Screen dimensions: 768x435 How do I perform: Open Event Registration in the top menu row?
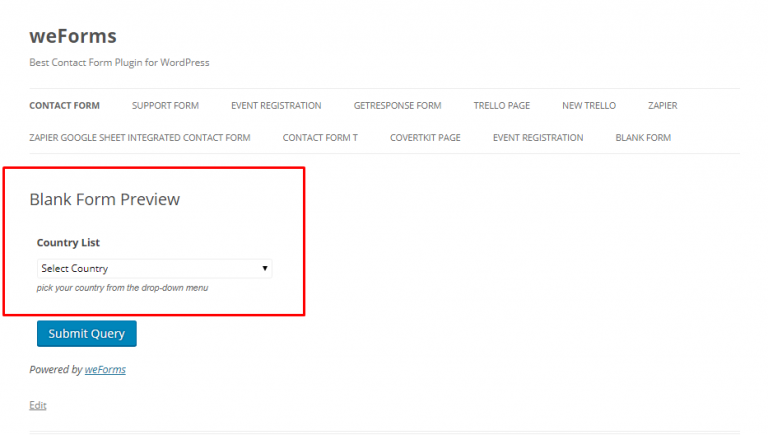click(x=276, y=106)
